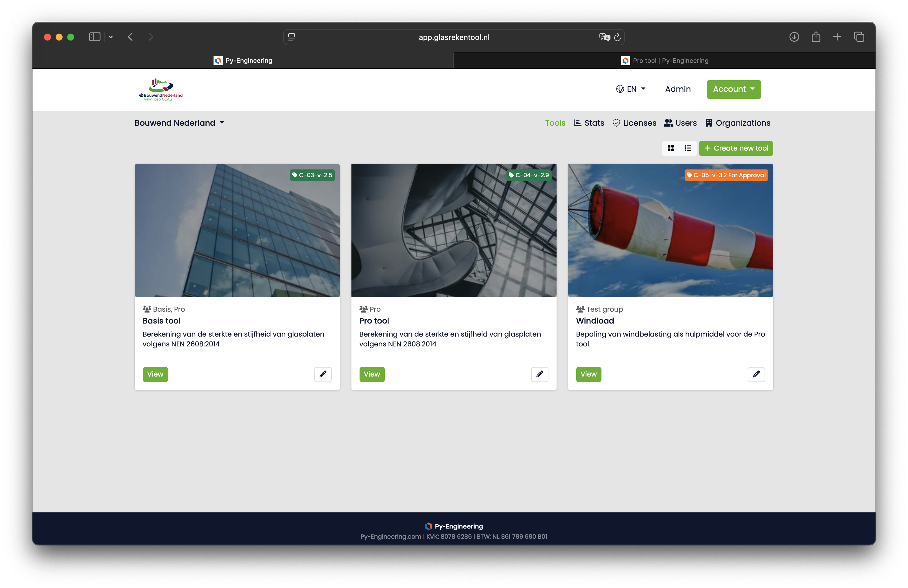
Task: Open edit pencil for Windload tool
Action: [756, 374]
